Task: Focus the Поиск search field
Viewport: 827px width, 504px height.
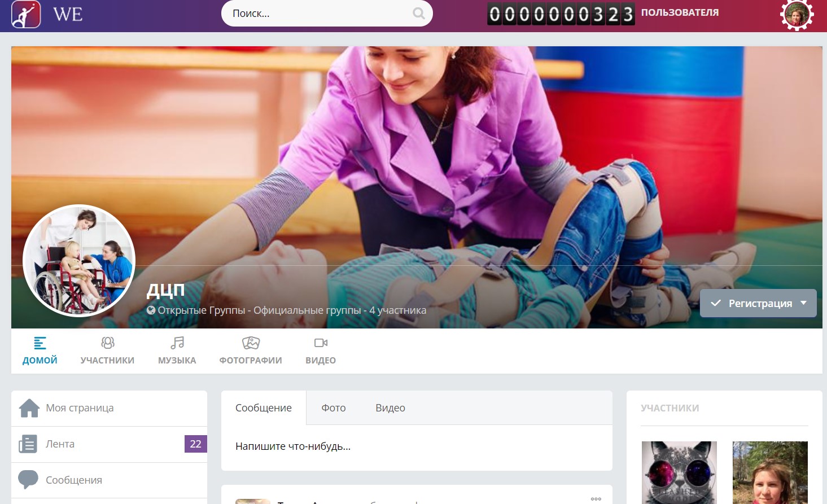Action: point(319,14)
